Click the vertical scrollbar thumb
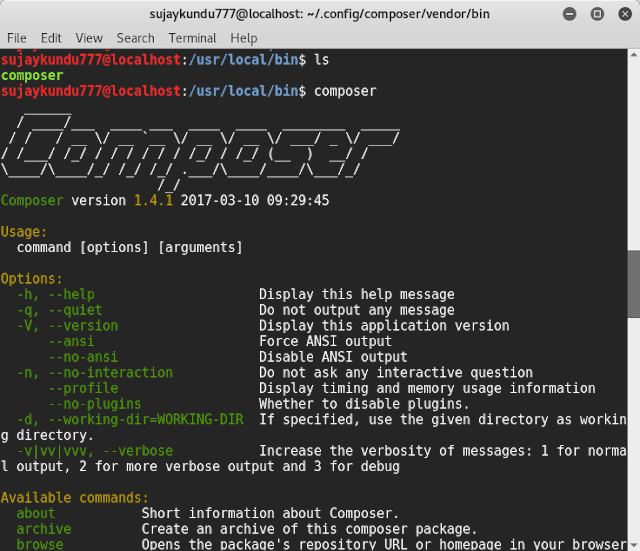 click(x=634, y=284)
